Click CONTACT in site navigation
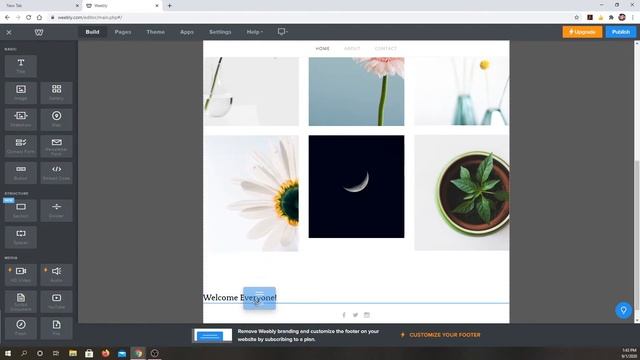Screen dimensions: 640x360 click(386, 49)
